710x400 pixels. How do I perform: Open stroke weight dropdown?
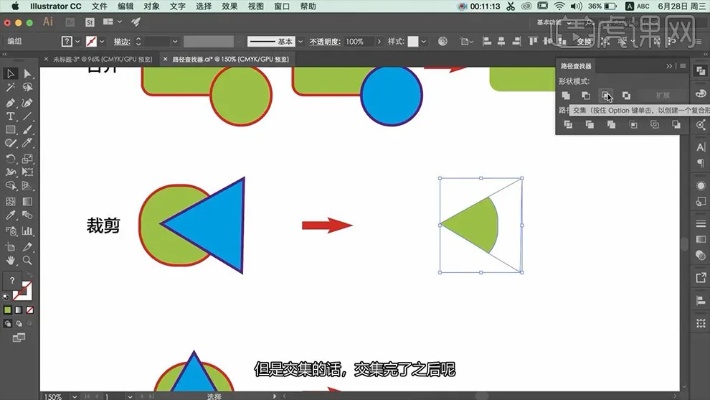click(x=175, y=41)
